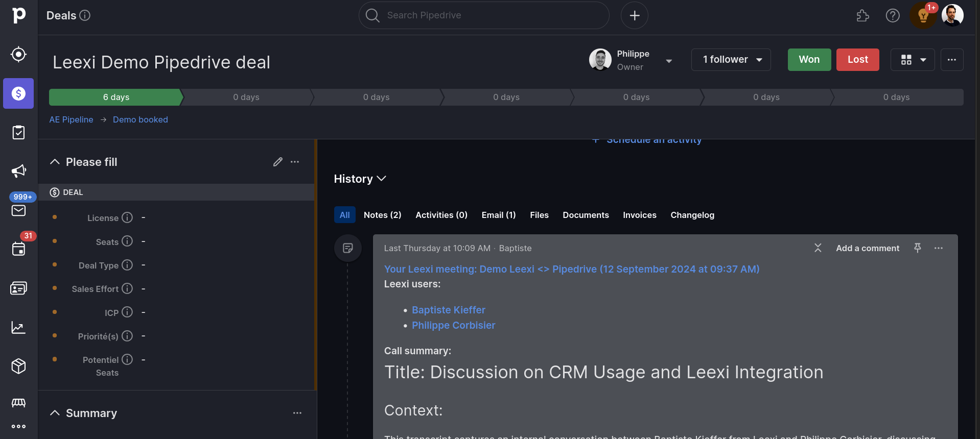
Task: Click the Leexi Demo Pipedrive deal title
Action: tap(161, 62)
